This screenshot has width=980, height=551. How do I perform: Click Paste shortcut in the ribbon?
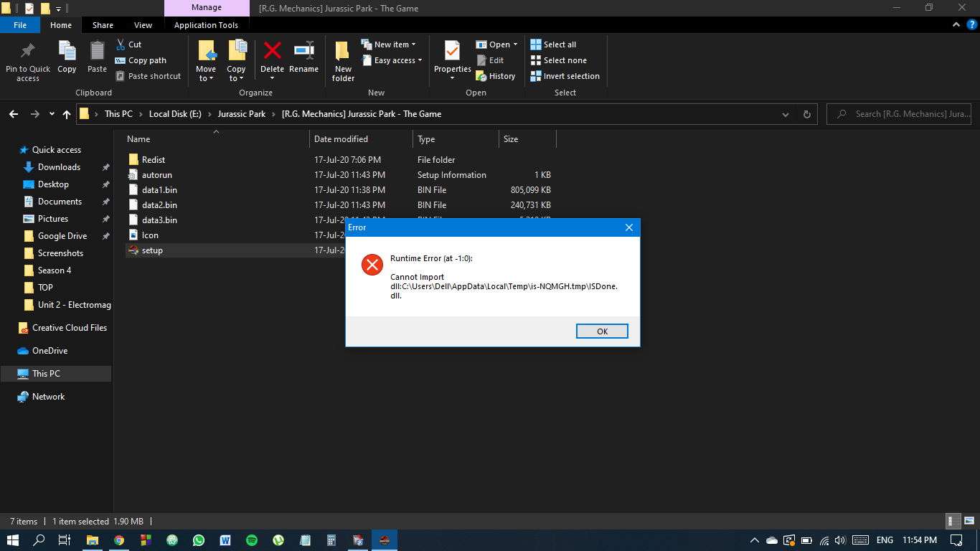point(149,76)
